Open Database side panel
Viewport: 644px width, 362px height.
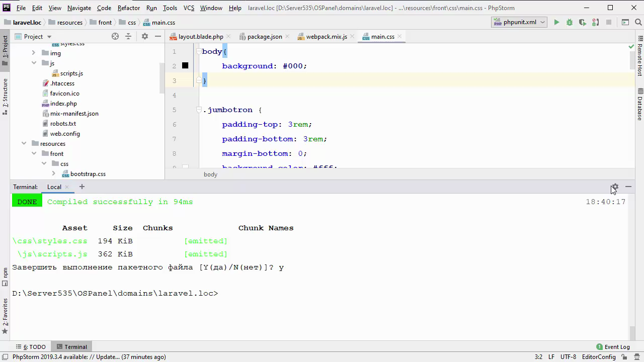(x=640, y=104)
